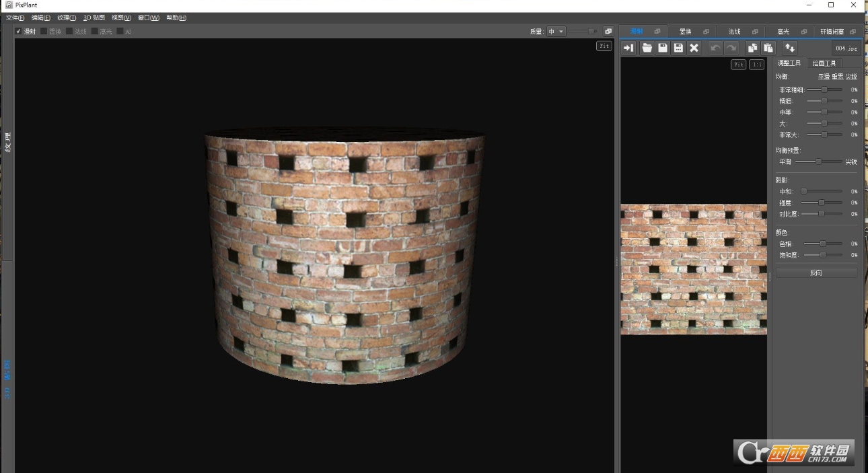The width and height of the screenshot is (868, 473).
Task: Undo the last edit with the undo arrow
Action: tap(715, 48)
